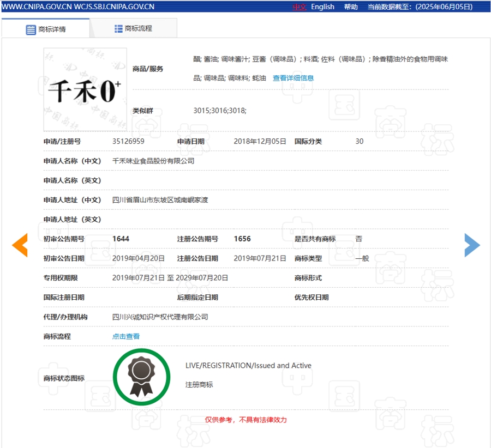Click the WWW.CNIPA.GOV.CN header text
491x448 pixels.
pyautogui.click(x=37, y=7)
